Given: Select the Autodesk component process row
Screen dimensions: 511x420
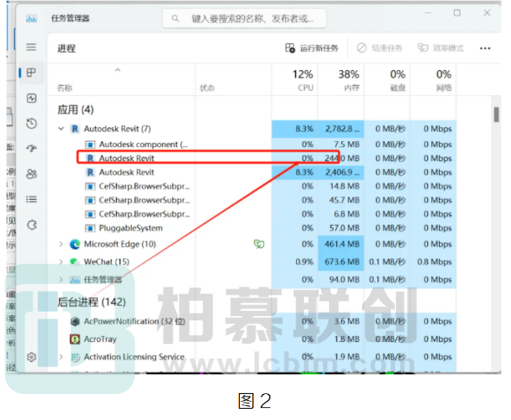Looking at the screenshot, I should click(251, 145).
